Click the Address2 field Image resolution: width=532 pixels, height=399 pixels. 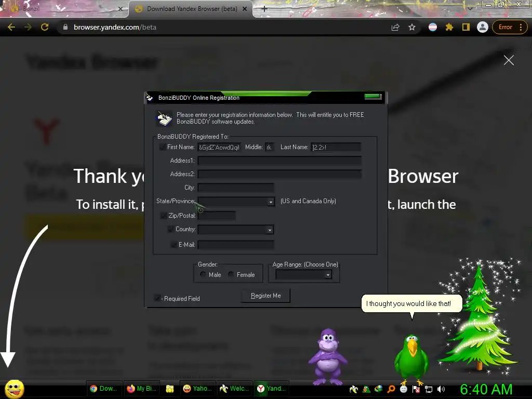click(280, 174)
